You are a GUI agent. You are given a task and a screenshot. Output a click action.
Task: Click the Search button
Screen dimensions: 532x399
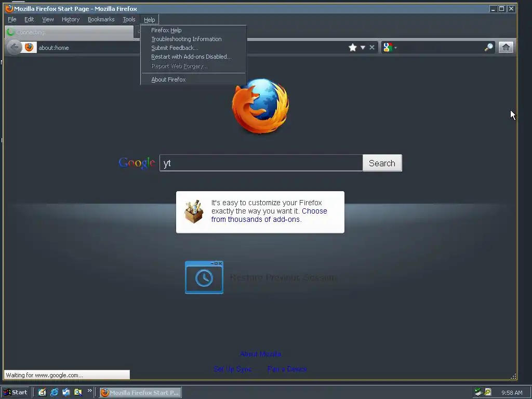(382, 163)
